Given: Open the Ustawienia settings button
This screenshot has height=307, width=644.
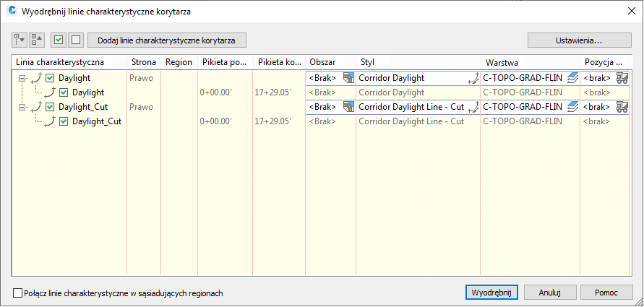Looking at the screenshot, I should click(x=579, y=40).
